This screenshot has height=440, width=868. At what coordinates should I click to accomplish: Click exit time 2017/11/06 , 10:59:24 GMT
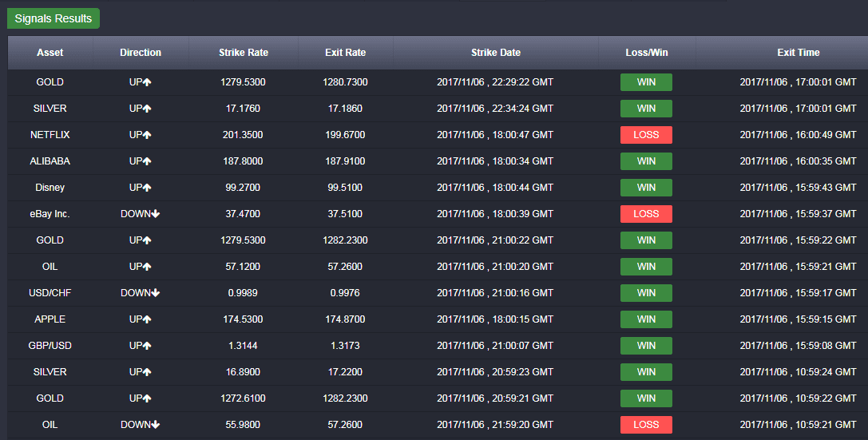[x=799, y=372]
